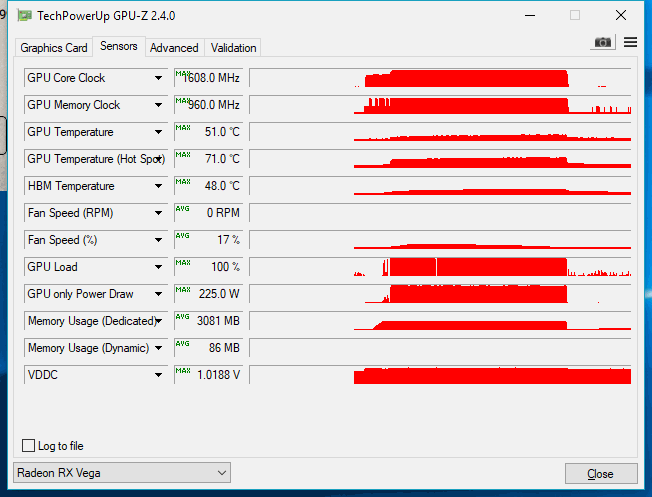Expand GPU only Power Draw dropdown
The image size is (652, 497).
(158, 294)
